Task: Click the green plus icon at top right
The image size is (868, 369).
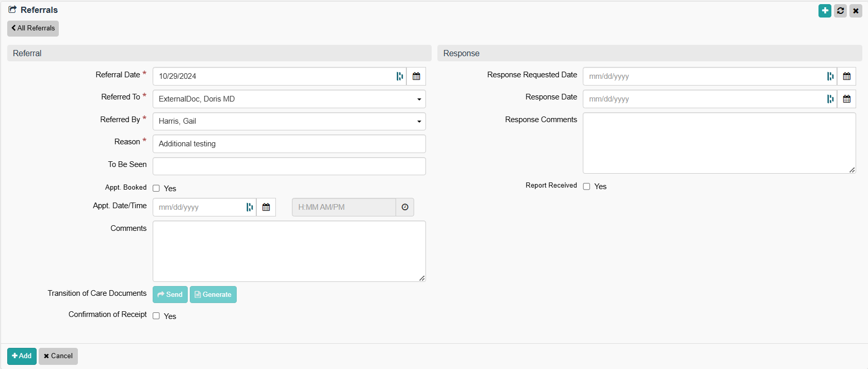Action: [825, 10]
